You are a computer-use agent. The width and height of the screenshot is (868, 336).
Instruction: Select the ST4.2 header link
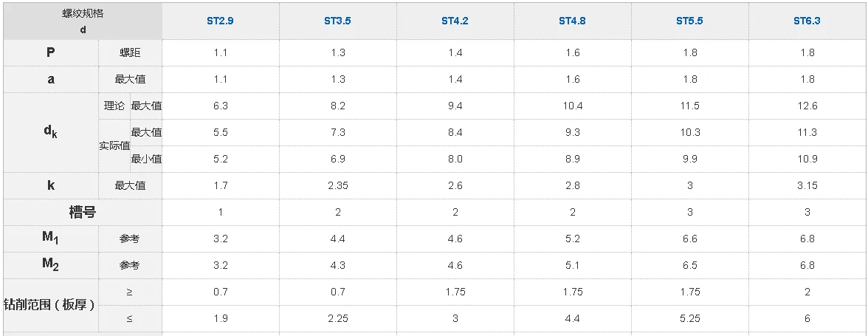pyautogui.click(x=455, y=21)
